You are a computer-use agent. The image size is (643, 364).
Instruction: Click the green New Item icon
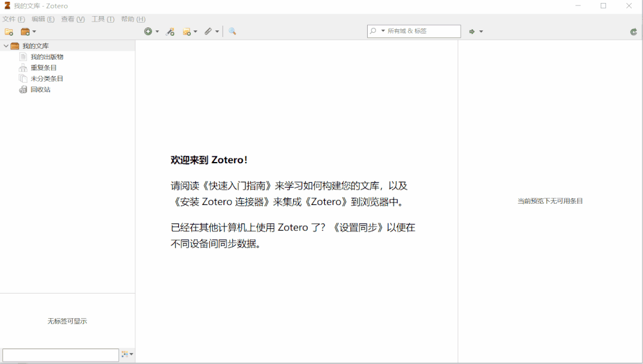coord(149,32)
